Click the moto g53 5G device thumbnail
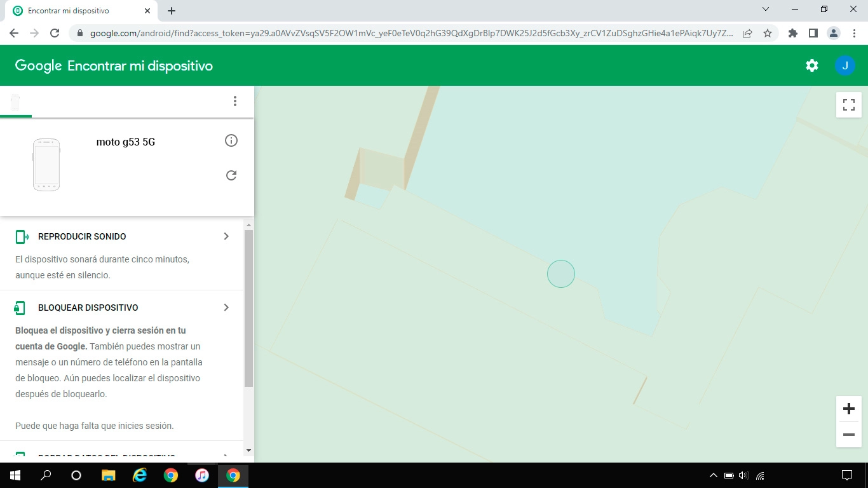This screenshot has width=868, height=488. click(x=46, y=165)
